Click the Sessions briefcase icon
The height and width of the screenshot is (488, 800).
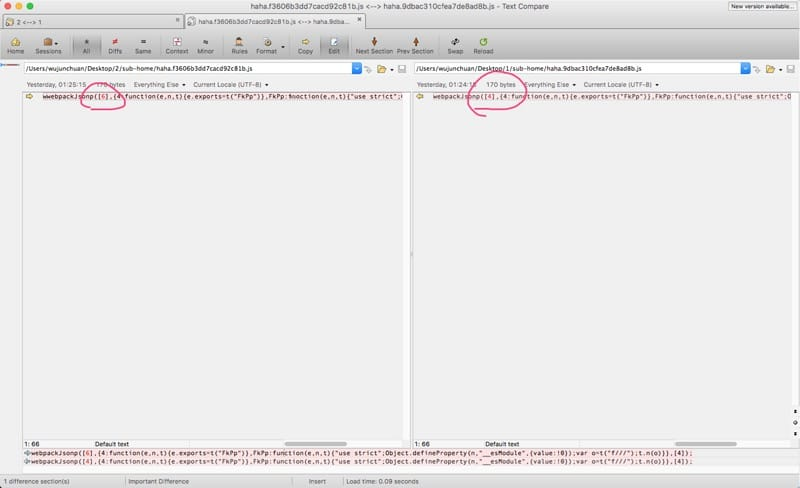(x=47, y=42)
